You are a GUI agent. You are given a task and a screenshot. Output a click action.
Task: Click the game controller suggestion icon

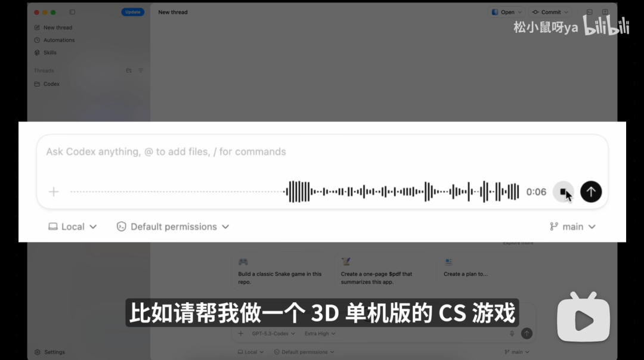tap(243, 262)
